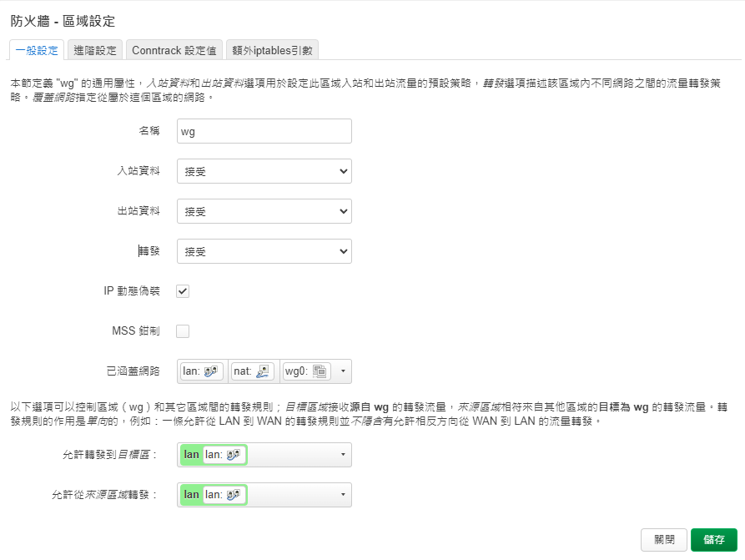
Task: Click the 關閉 close button
Action: coord(664,539)
